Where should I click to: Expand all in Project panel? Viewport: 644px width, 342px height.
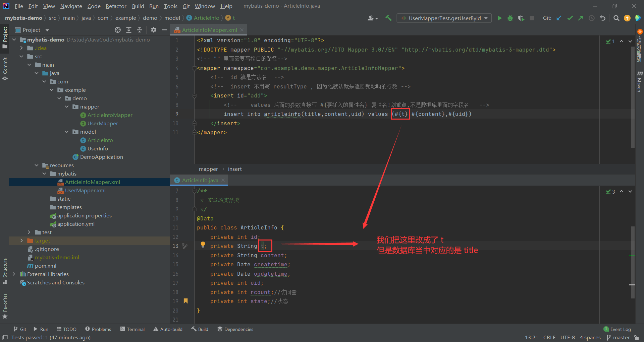(129, 30)
